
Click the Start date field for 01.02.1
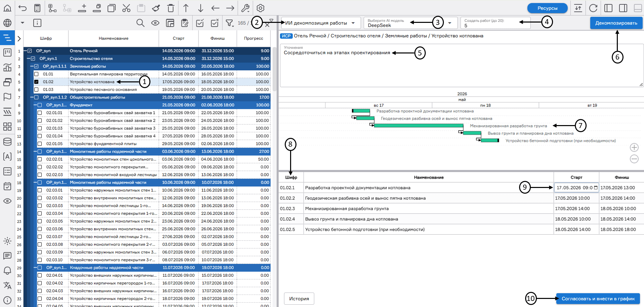coord(576,188)
